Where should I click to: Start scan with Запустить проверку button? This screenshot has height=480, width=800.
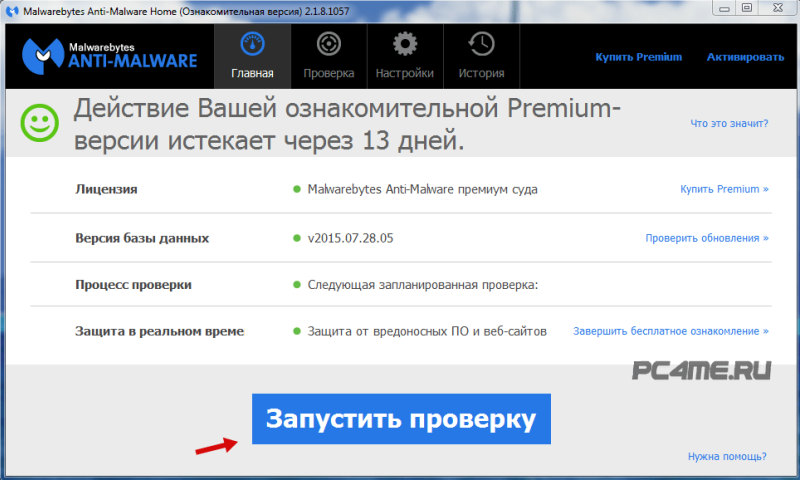pyautogui.click(x=401, y=419)
